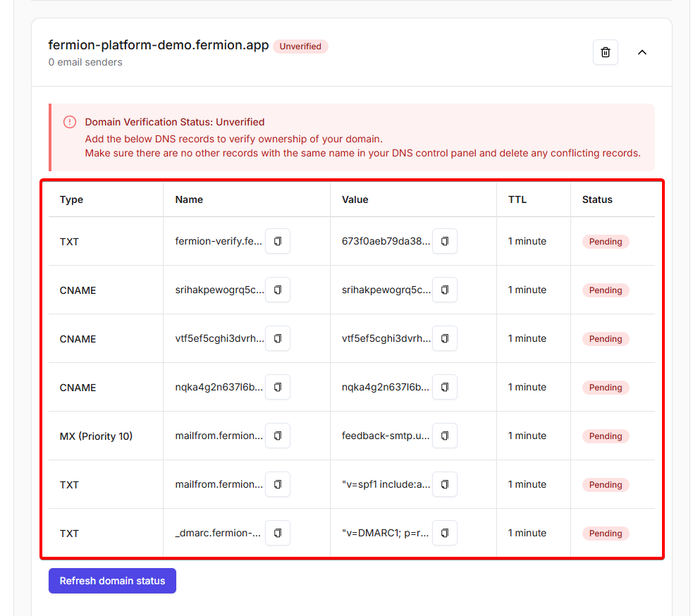Copy the srihakpewogrq5c CNAME name
This screenshot has height=616, width=693.
[x=278, y=290]
